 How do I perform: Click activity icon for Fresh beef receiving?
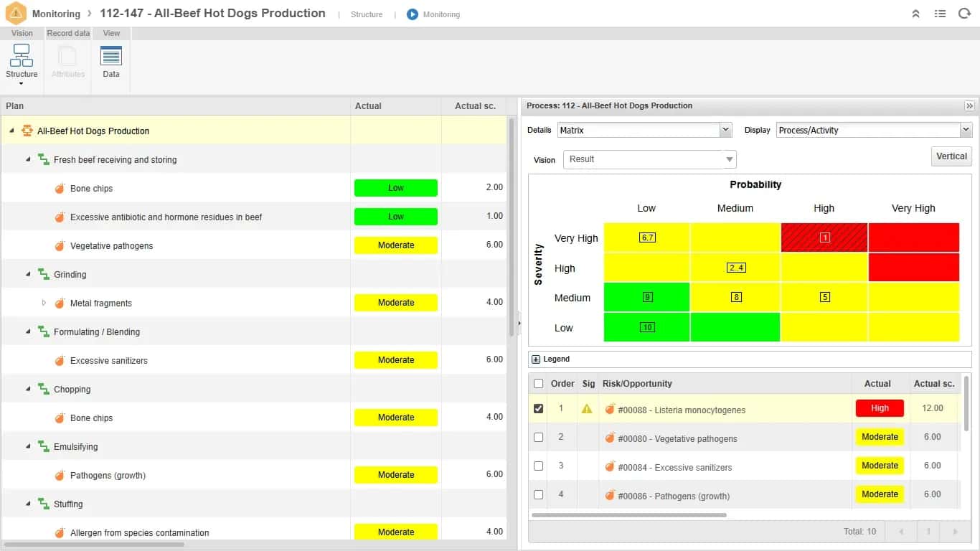tap(44, 159)
